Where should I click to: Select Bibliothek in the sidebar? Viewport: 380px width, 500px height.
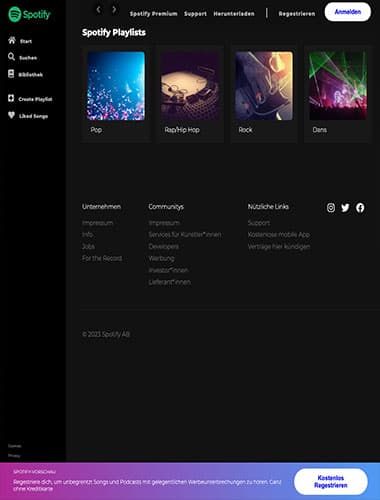(31, 75)
